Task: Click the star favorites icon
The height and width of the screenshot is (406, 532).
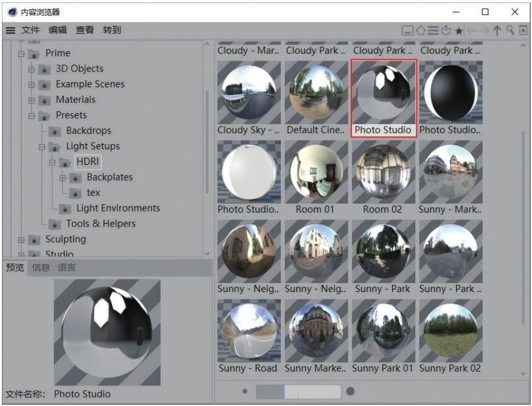Action: pyautogui.click(x=459, y=31)
